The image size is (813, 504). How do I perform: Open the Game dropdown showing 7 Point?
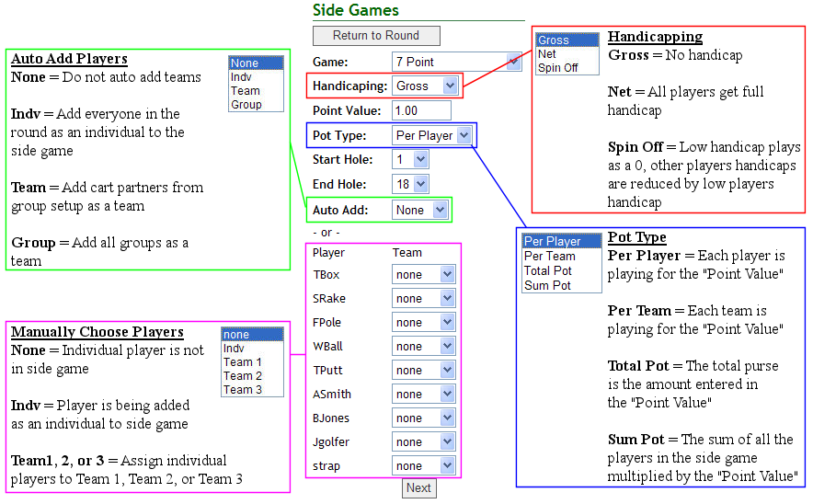pos(456,62)
